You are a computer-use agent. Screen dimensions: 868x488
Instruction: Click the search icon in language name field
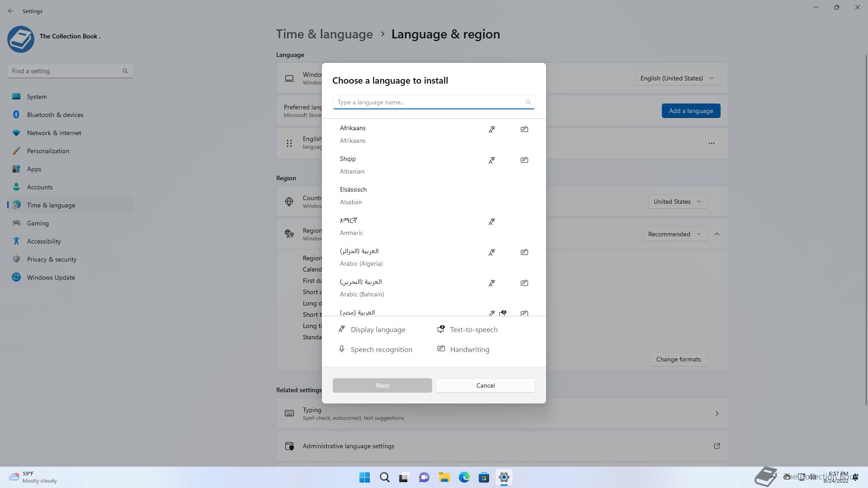click(x=528, y=102)
